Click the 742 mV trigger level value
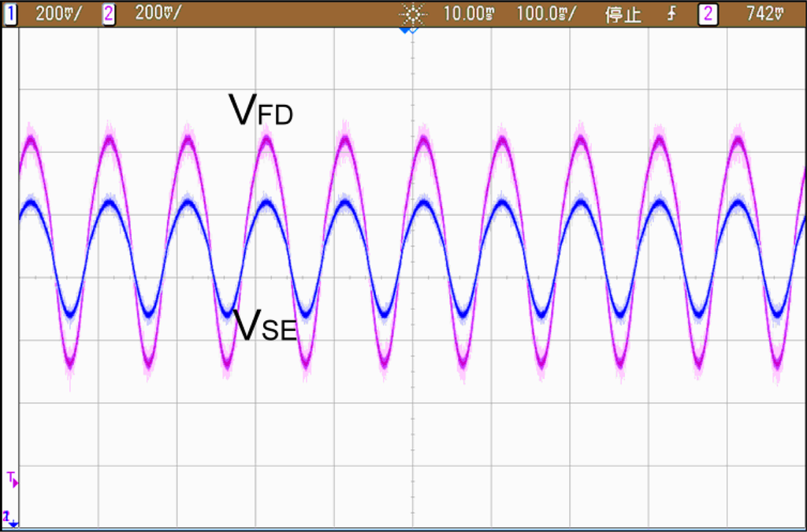 pyautogui.click(x=764, y=14)
